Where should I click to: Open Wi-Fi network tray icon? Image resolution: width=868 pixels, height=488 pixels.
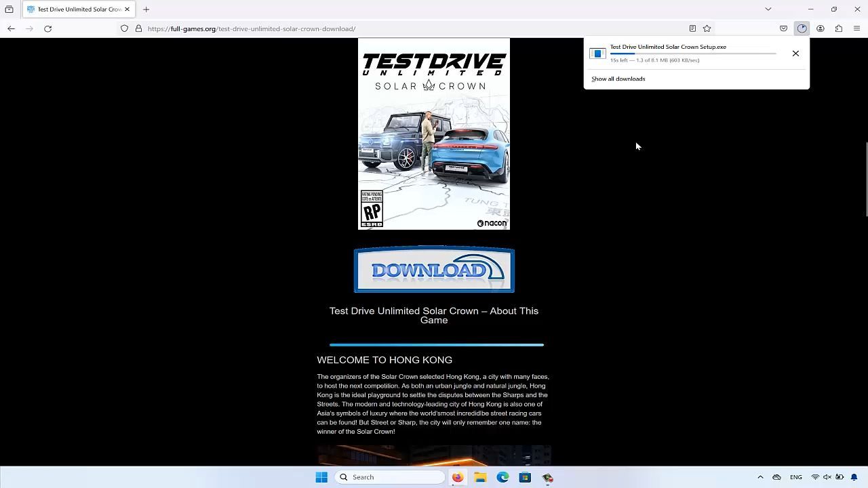click(x=815, y=477)
